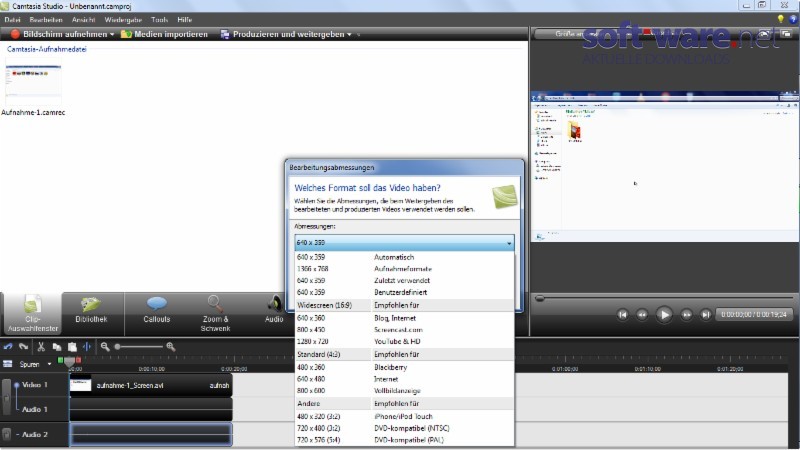Select Aufnahme-1.camrec thumbnail in clip bin
The image size is (800, 450).
point(33,83)
